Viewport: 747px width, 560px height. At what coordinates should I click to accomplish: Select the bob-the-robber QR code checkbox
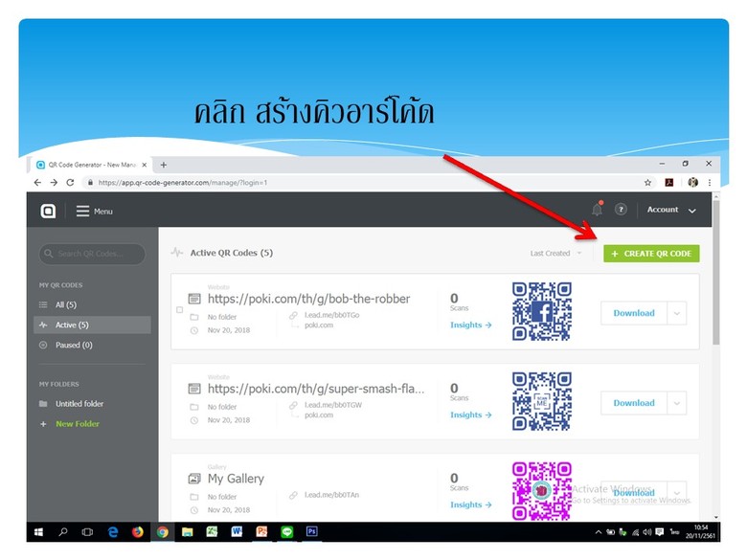(180, 310)
